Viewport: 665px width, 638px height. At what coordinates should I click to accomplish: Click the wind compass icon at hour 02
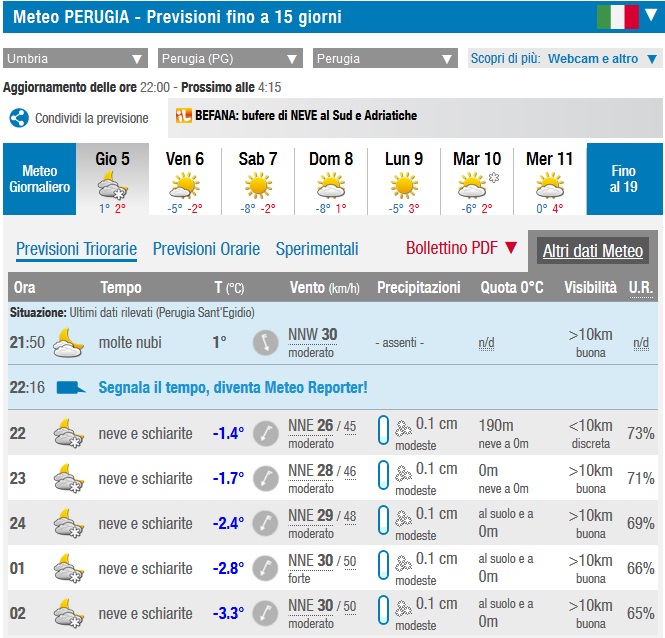pyautogui.click(x=265, y=613)
